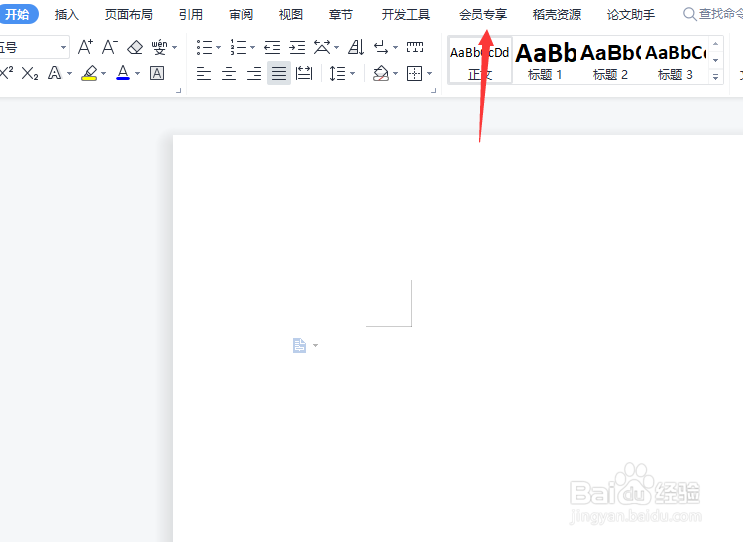
Task: Open the 审阅 tab
Action: [x=241, y=15]
